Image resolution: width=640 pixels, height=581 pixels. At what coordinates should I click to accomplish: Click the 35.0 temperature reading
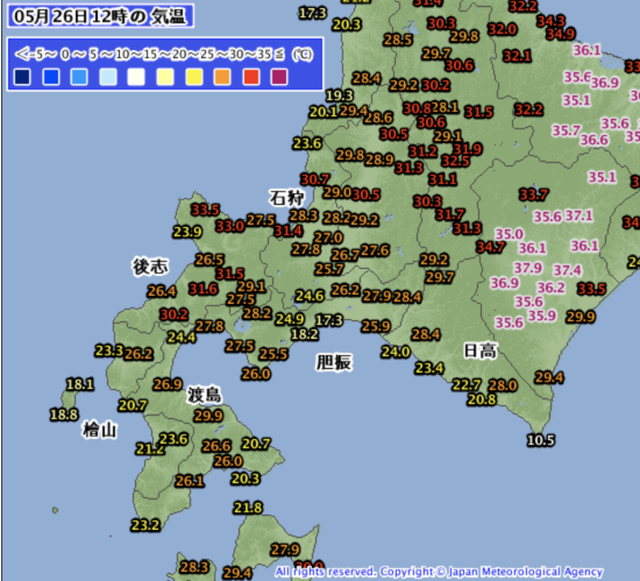click(509, 234)
